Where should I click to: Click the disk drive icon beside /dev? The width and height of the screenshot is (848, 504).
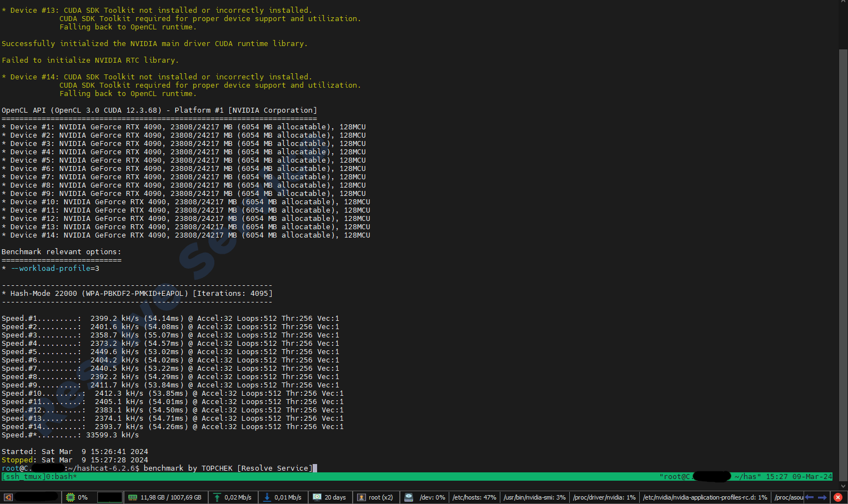coord(409,497)
